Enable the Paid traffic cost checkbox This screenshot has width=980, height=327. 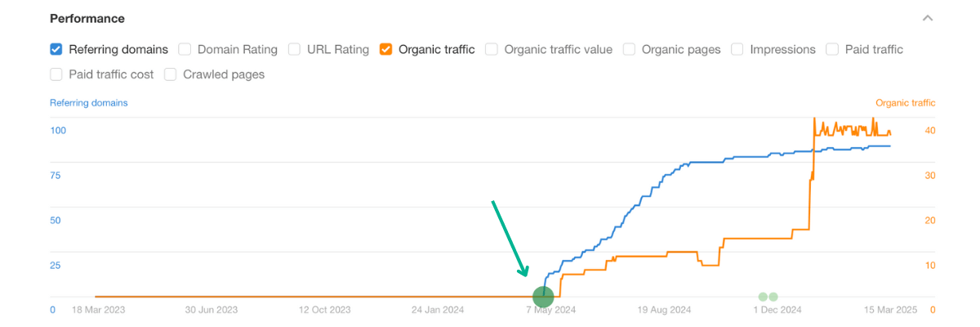point(56,74)
